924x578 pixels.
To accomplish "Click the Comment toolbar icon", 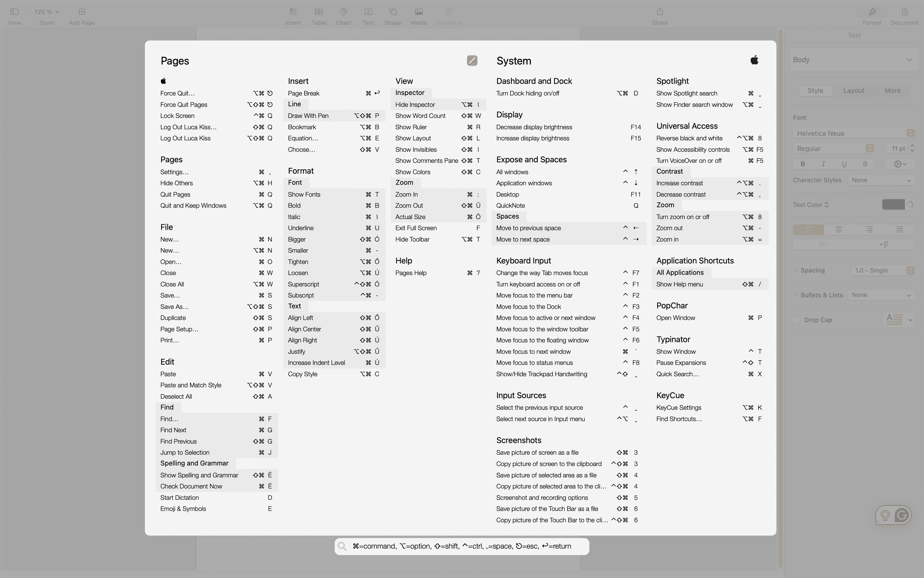I will [x=449, y=12].
